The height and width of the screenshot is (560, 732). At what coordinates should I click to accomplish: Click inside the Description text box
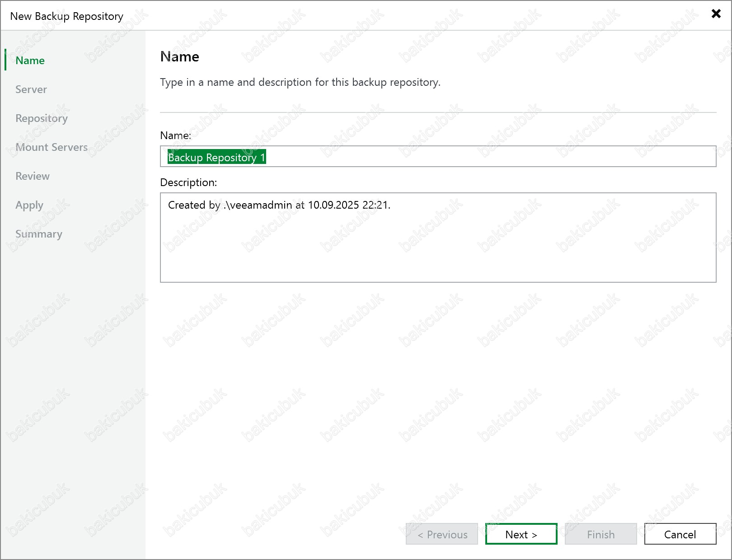click(437, 244)
